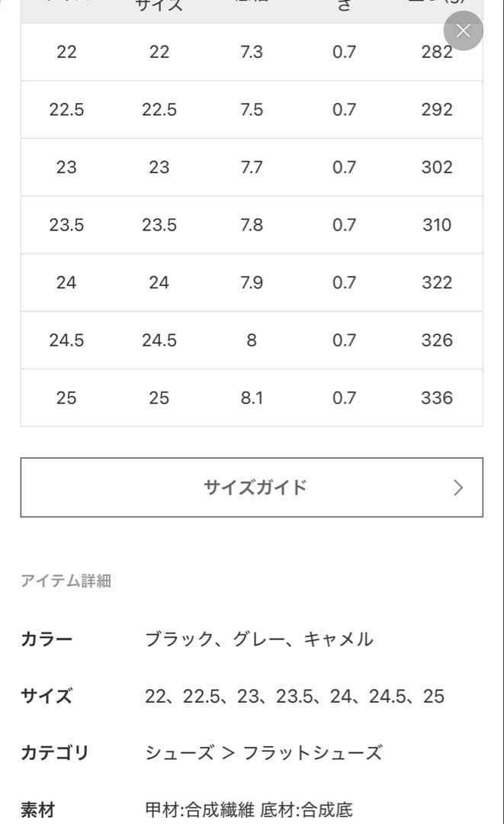Click the color list ブラック、グレー、キャメル
Viewport: 504px width, 824px height.
point(259,639)
